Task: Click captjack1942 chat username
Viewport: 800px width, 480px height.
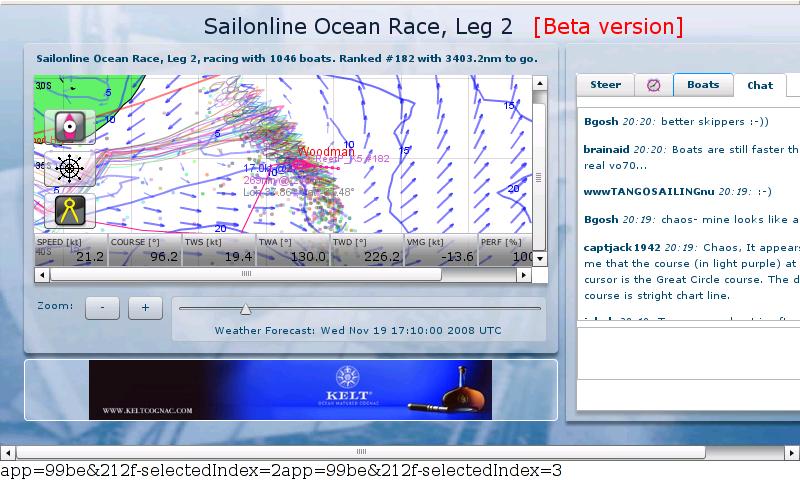Action: click(622, 247)
